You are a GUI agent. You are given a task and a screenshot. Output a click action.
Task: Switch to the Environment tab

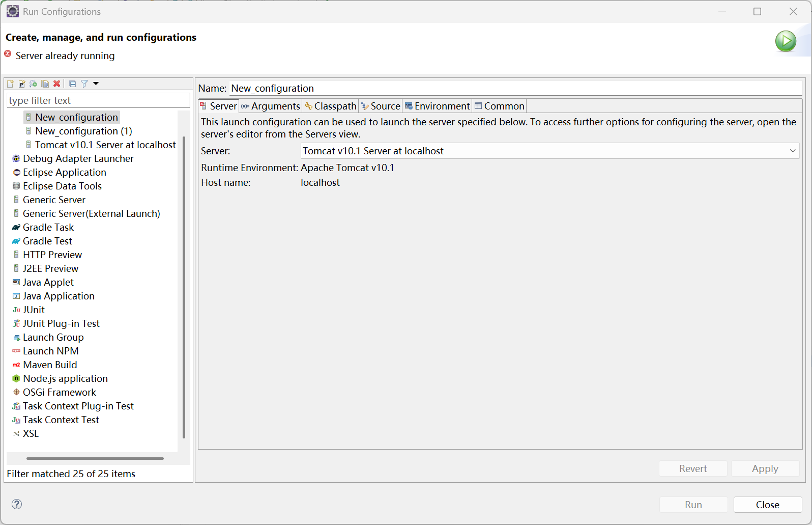click(x=438, y=106)
